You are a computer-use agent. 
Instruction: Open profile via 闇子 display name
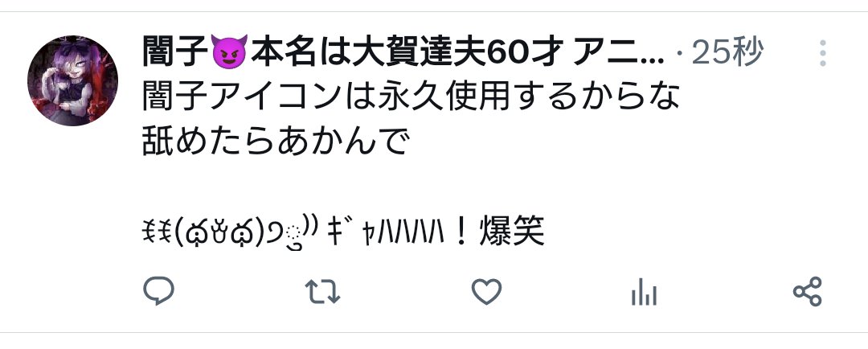point(176,51)
